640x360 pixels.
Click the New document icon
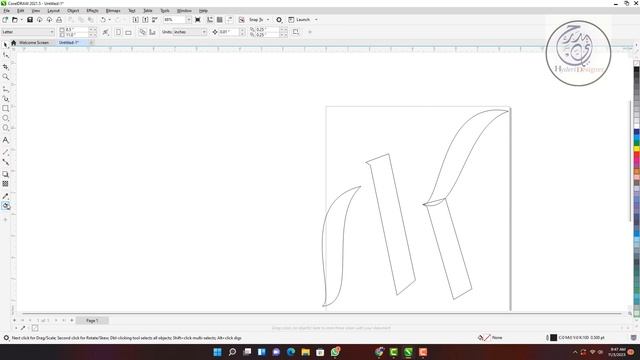tap(5, 20)
